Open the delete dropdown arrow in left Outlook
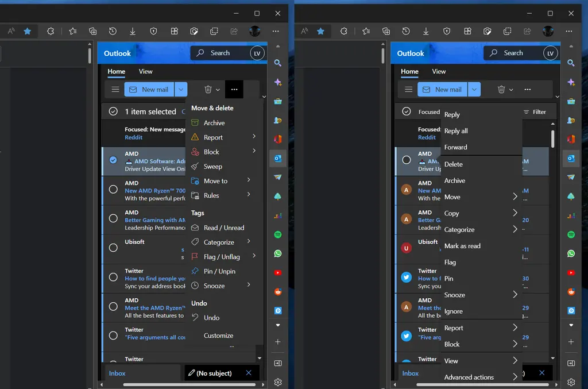Viewport: 588px width, 389px height. 218,90
